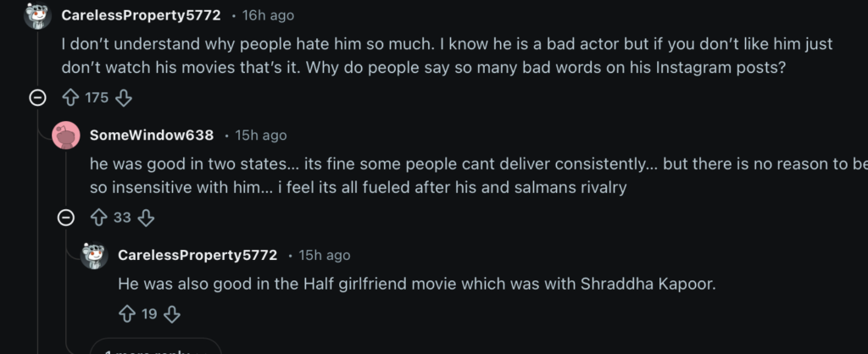Click CarelessProperty5772's avatar on the nested reply
Image resolution: width=868 pixels, height=354 pixels.
point(94,255)
